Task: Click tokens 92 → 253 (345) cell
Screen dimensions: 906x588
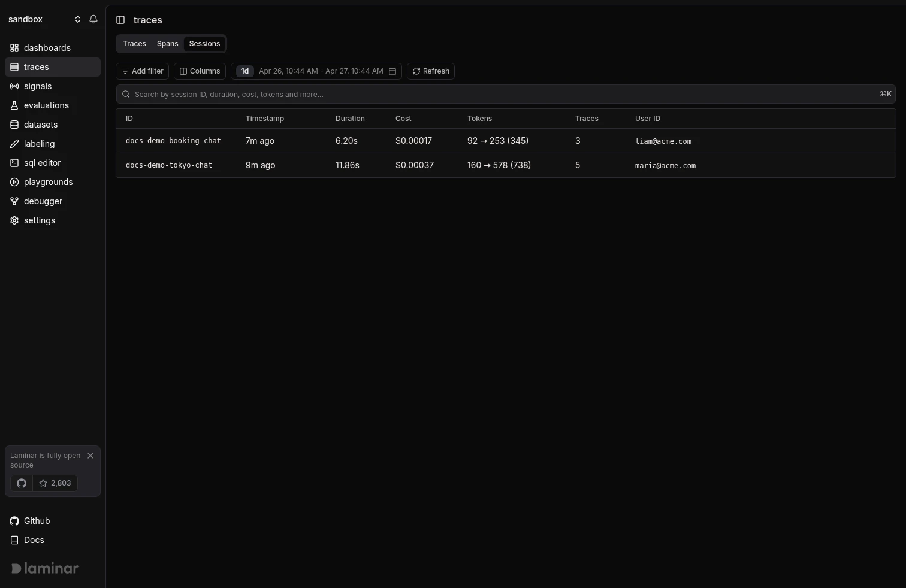Action: [x=498, y=141]
